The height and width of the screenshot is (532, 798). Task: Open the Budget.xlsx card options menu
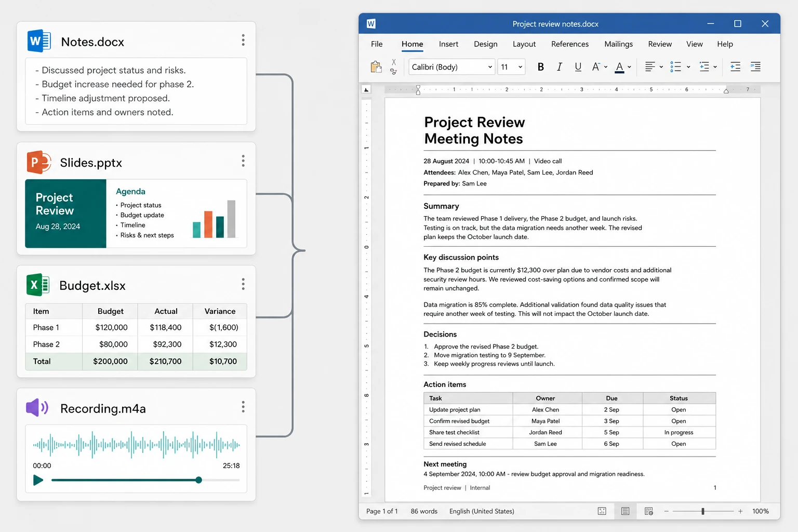click(x=243, y=284)
